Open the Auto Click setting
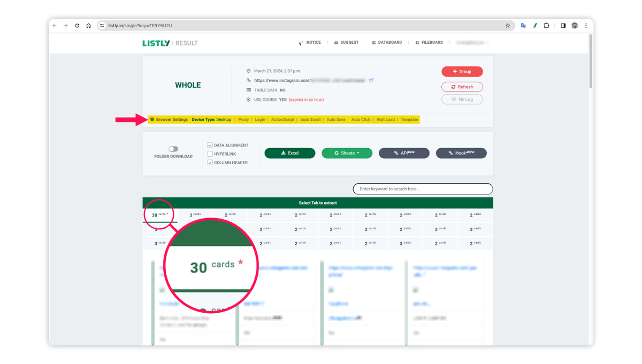642x364 pixels. coord(361,119)
